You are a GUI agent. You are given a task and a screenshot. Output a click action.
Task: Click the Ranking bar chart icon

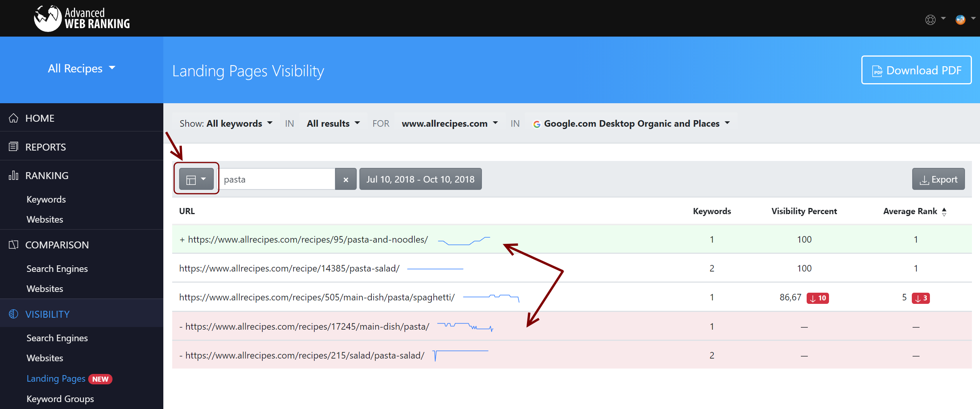click(x=13, y=175)
